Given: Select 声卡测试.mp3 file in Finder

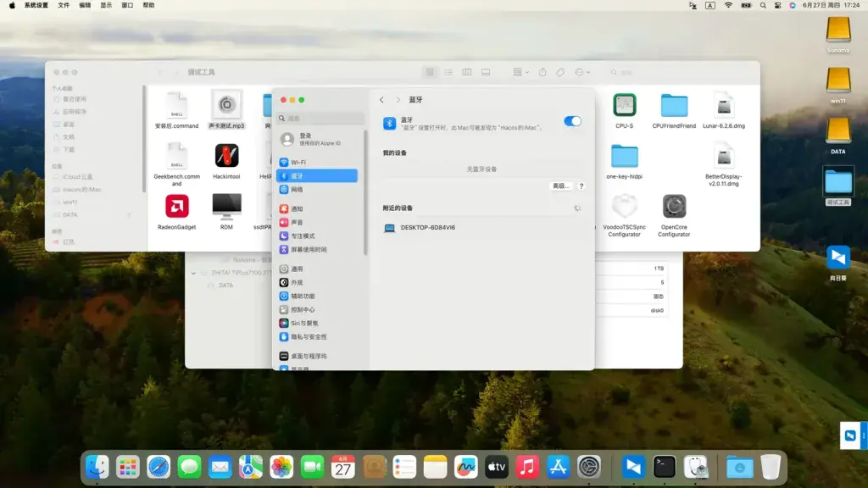Looking at the screenshot, I should [226, 110].
